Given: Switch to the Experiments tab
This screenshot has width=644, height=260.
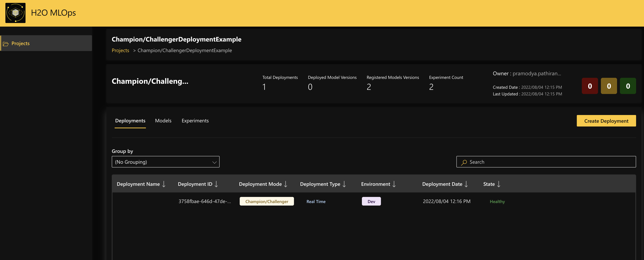Looking at the screenshot, I should (x=195, y=121).
